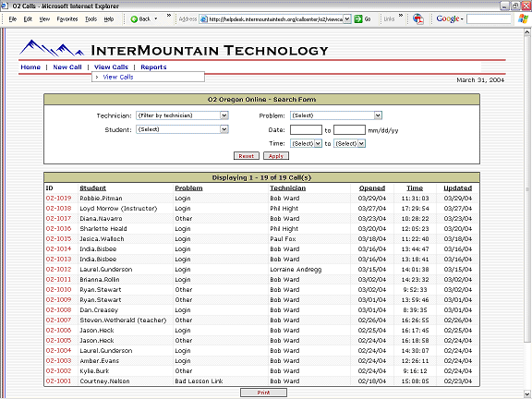Sort by the Time column header

click(x=415, y=188)
